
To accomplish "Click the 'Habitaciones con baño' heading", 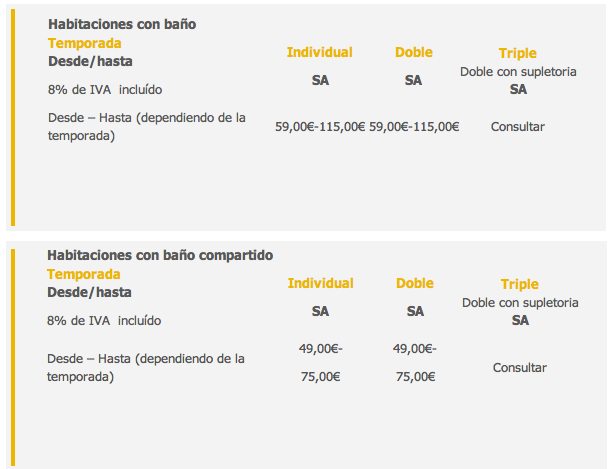I will [122, 24].
